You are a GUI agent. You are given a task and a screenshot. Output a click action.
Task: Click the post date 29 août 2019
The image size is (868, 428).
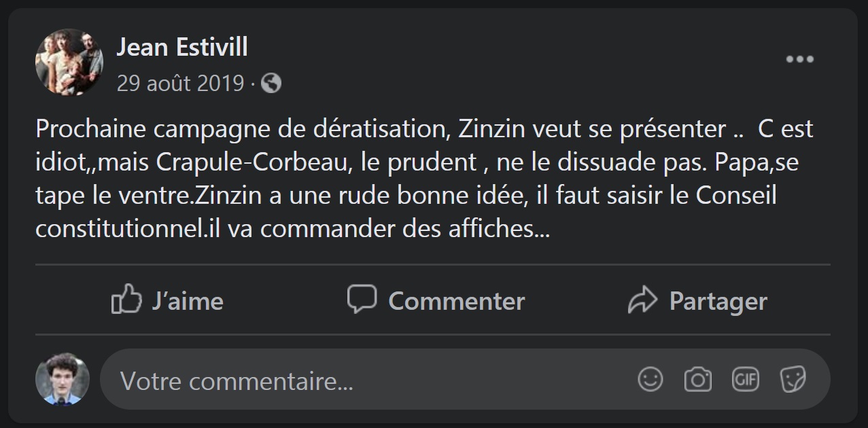180,84
